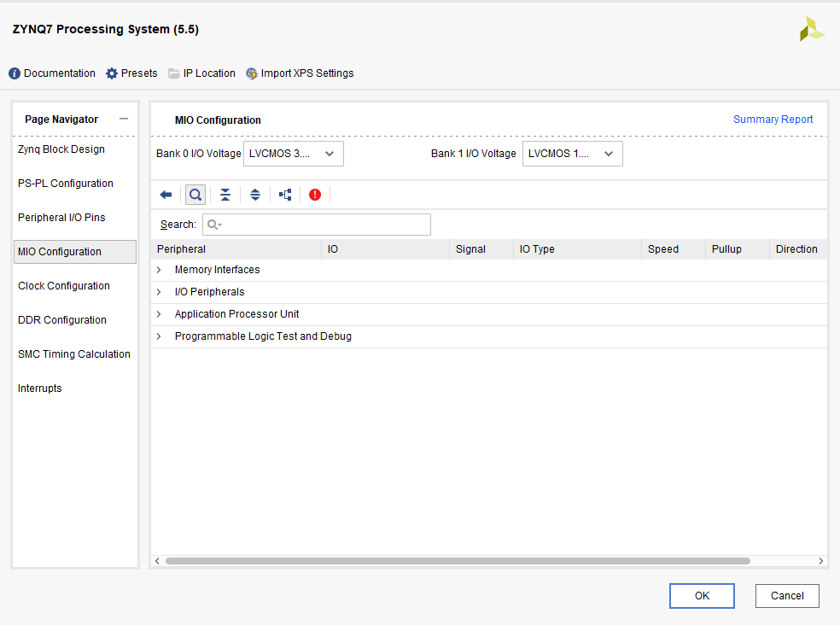This screenshot has height=625, width=840.
Task: Go to SMC Timing Calculation page
Action: [74, 354]
